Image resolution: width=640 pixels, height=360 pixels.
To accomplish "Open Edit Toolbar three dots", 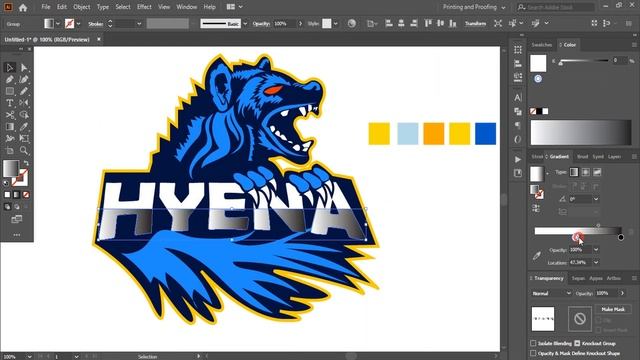I will click(x=17, y=235).
